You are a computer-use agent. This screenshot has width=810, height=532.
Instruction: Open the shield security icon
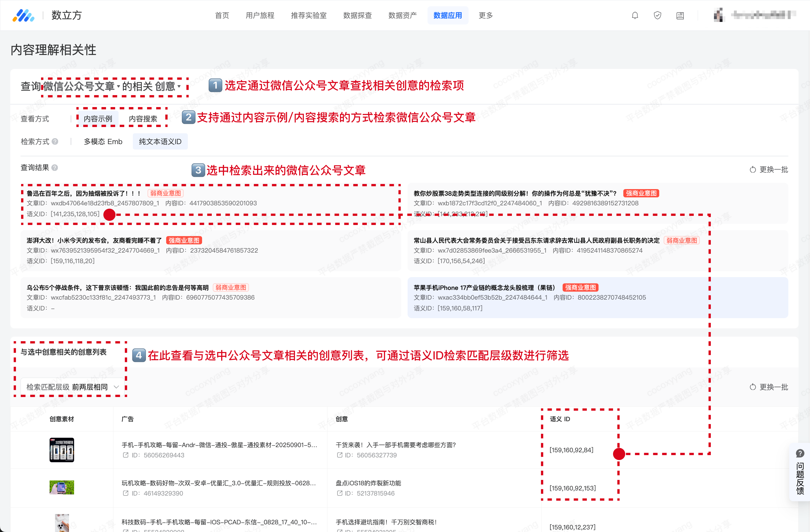pos(657,15)
